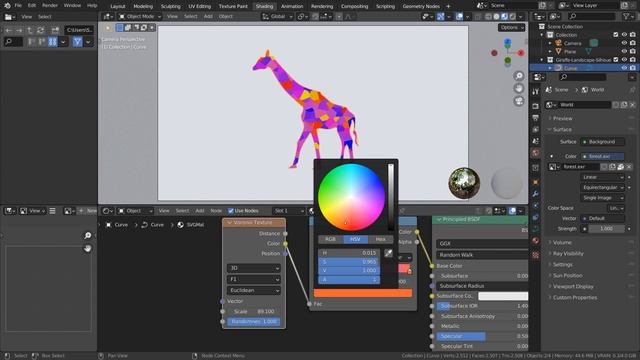The height and width of the screenshot is (360, 640).
Task: Open the Euclidean distance dropdown
Action: point(253,290)
